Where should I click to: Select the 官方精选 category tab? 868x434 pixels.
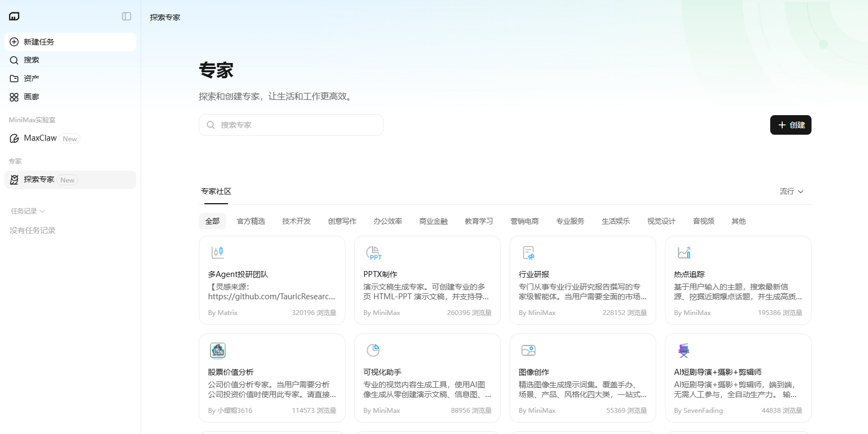[251, 221]
